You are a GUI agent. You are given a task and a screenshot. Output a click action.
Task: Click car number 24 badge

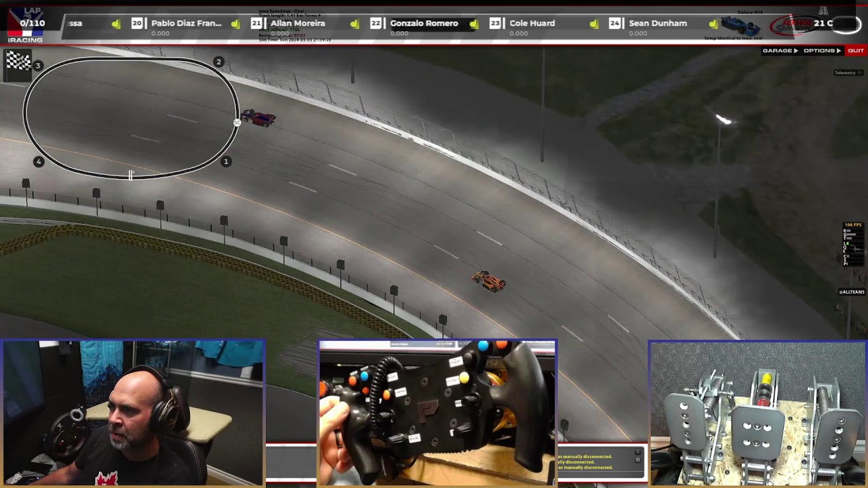(614, 23)
